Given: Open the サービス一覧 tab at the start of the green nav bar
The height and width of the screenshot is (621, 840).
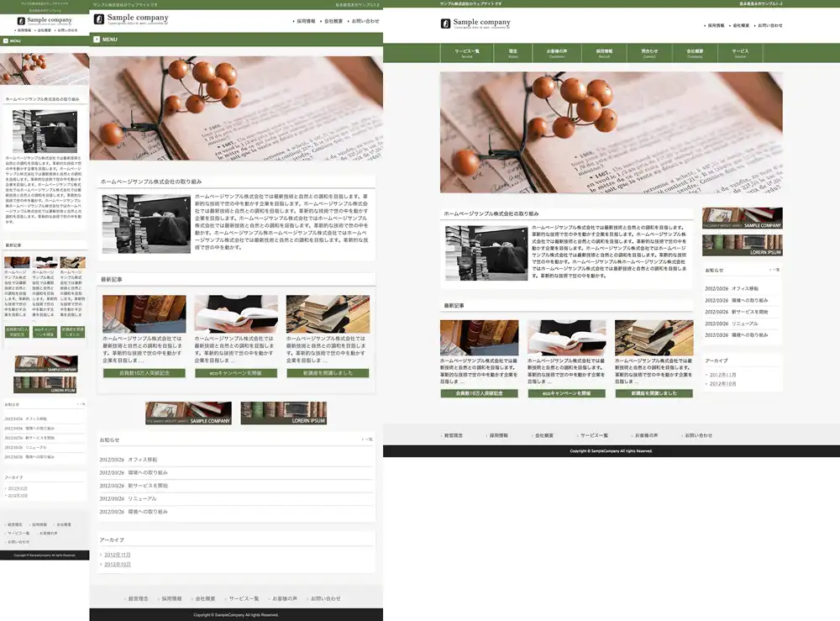Looking at the screenshot, I should coord(467,53).
